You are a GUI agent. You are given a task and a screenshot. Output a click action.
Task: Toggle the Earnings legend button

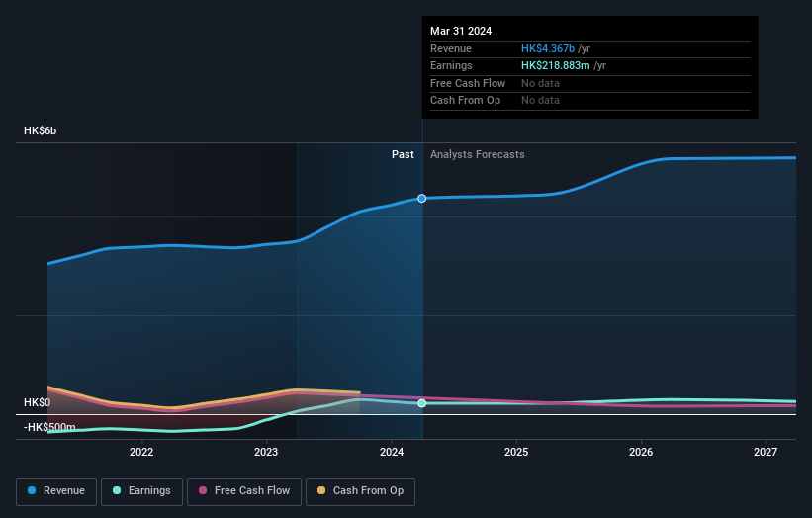point(141,491)
